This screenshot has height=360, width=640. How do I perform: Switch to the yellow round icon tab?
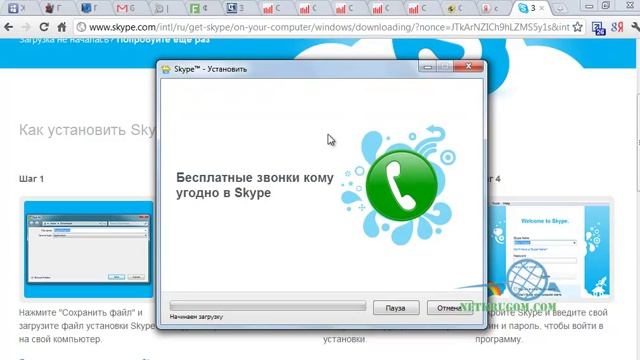pyautogui.click(x=455, y=8)
